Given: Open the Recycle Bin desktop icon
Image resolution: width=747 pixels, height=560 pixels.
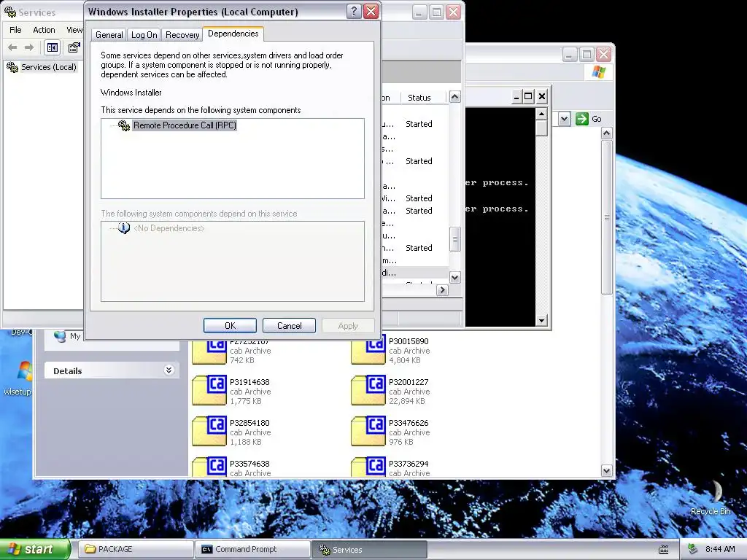Looking at the screenshot, I should point(711,497).
